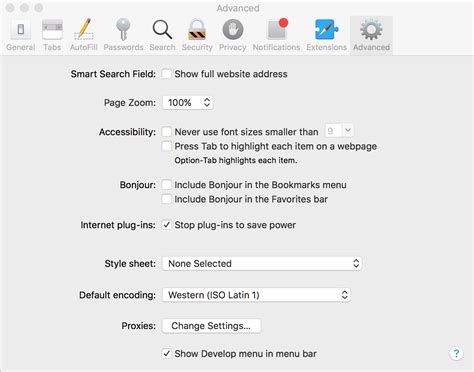This screenshot has height=372, width=474.
Task: Open Security padlock preferences
Action: point(197,35)
